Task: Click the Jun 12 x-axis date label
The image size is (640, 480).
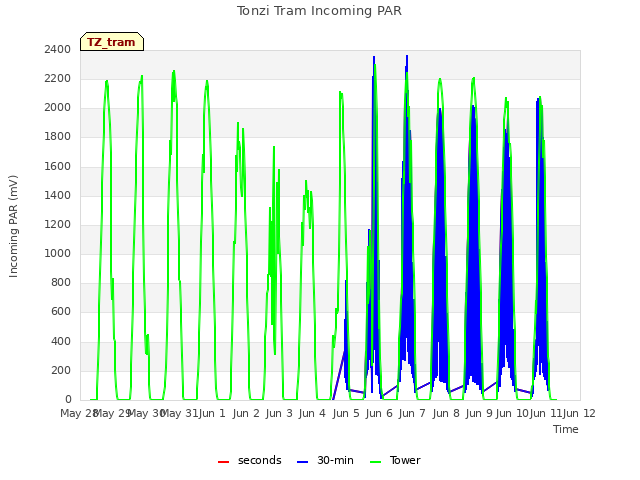Action: (x=580, y=413)
